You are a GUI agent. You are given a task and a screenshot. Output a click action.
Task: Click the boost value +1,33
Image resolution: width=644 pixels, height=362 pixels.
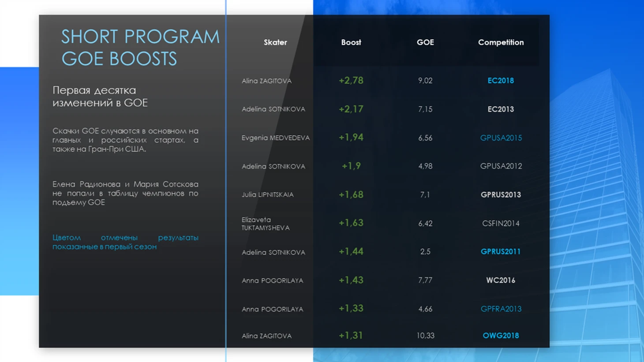point(351,309)
